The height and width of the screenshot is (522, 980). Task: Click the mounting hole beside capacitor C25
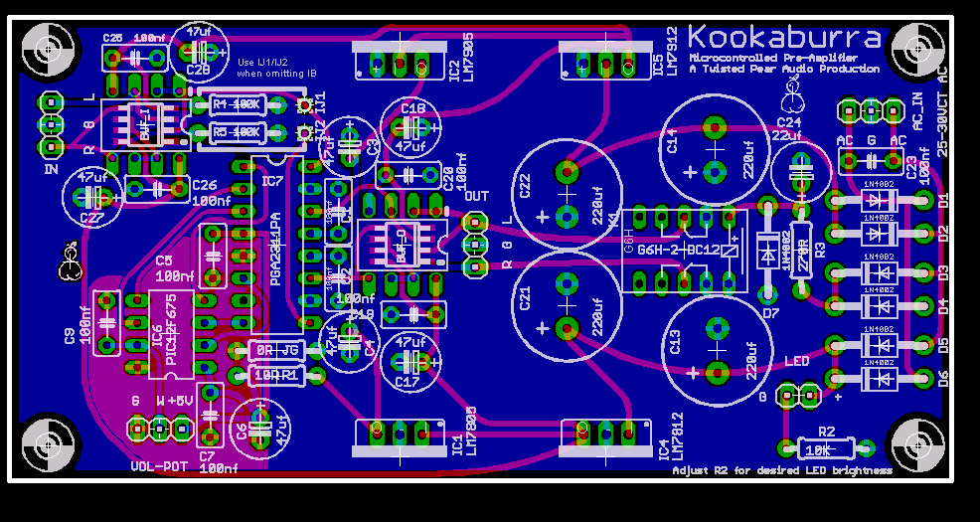[x=48, y=48]
